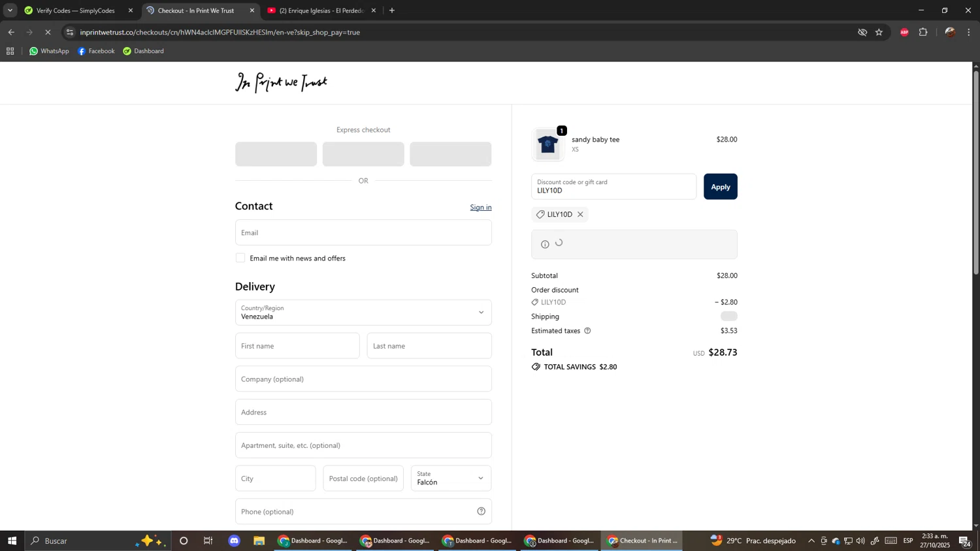Open a new browser tab
Viewport: 980px width, 551px height.
392,10
